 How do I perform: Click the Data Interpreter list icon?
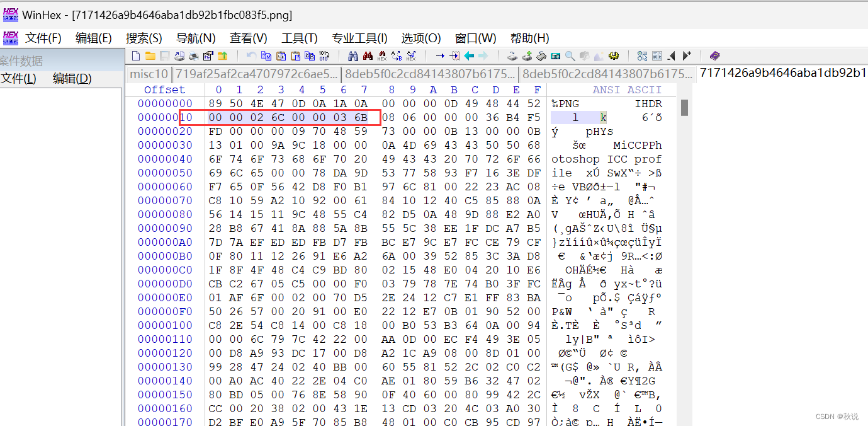click(x=657, y=55)
